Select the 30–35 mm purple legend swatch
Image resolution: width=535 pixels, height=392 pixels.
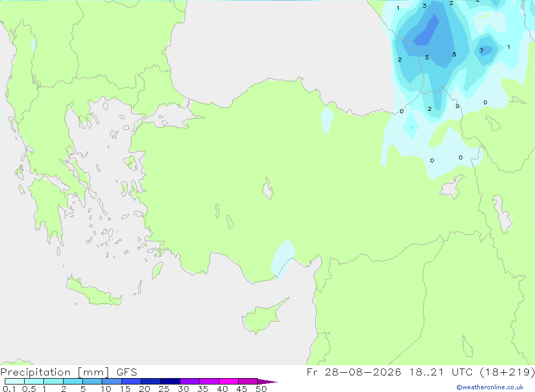coord(189,381)
